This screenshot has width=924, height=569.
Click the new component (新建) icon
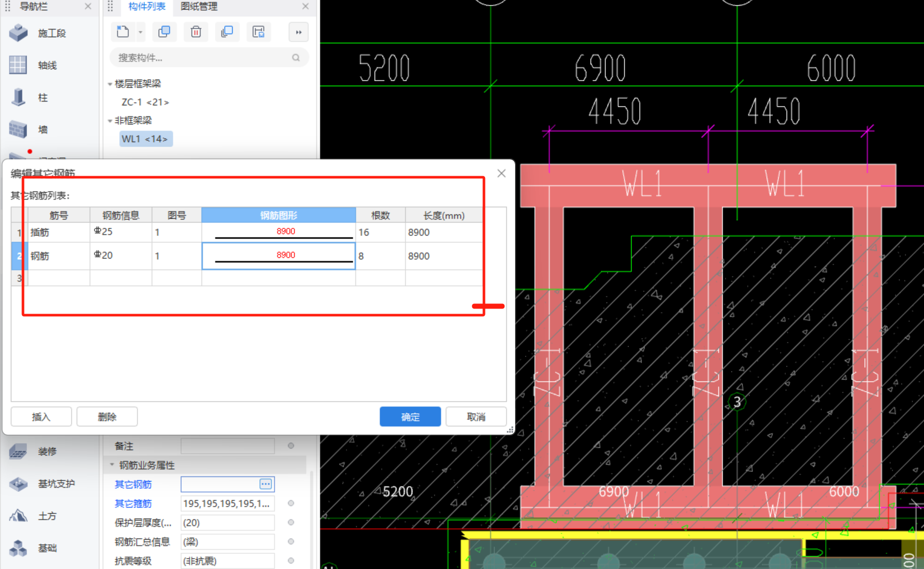click(123, 32)
